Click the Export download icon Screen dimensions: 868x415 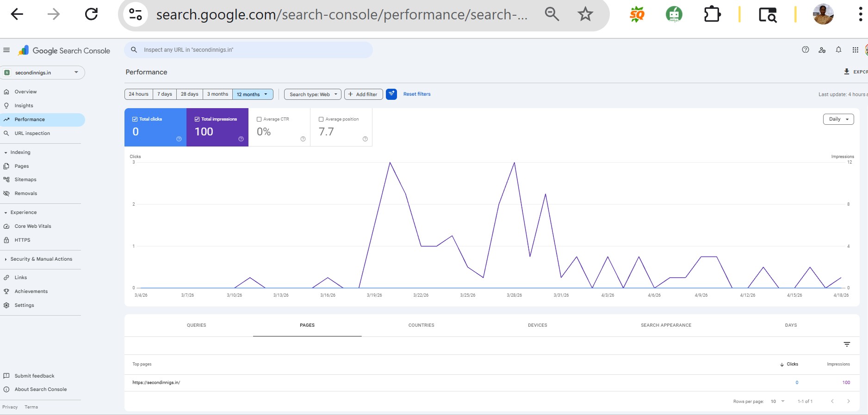[x=847, y=72]
